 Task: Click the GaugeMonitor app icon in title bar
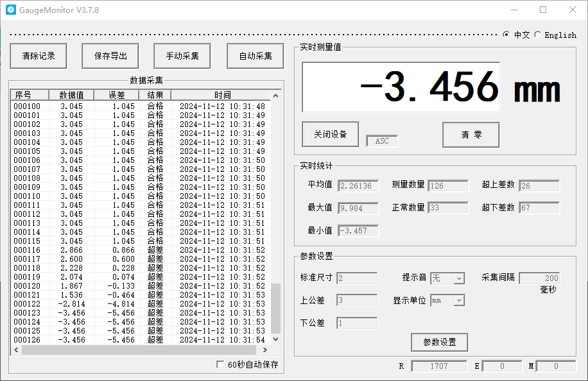tap(11, 10)
